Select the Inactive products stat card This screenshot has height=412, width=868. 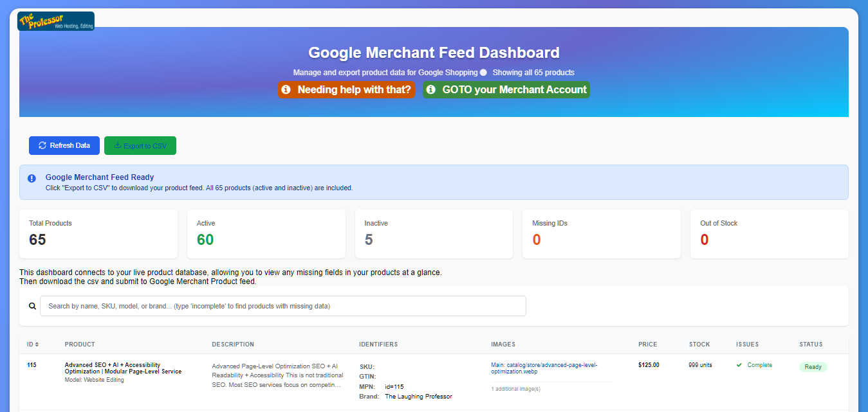pyautogui.click(x=433, y=233)
